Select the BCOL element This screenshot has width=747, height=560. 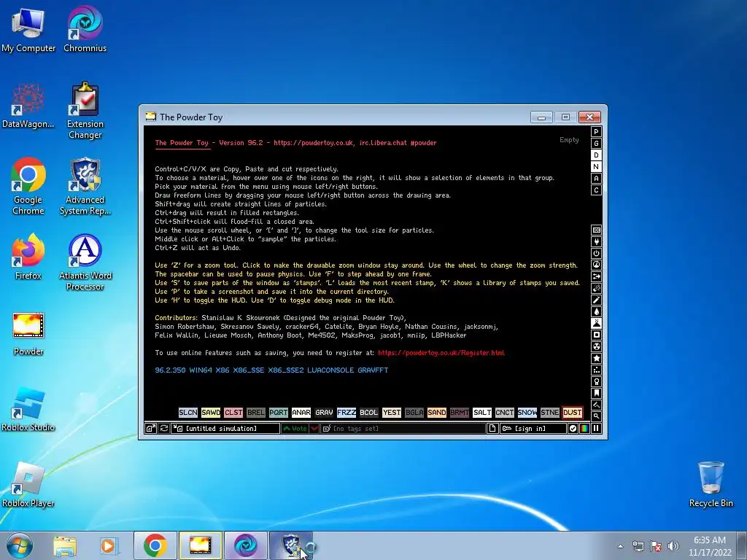click(368, 413)
